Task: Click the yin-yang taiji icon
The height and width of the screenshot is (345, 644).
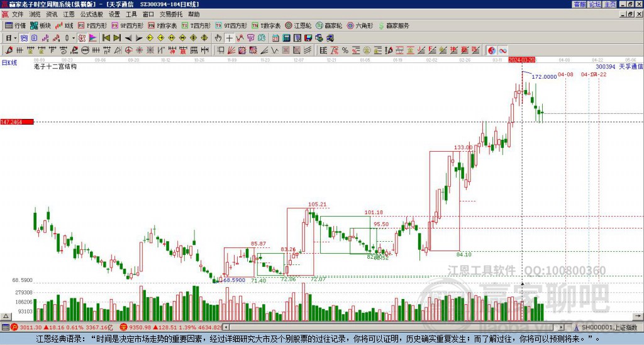Action: 492,50
